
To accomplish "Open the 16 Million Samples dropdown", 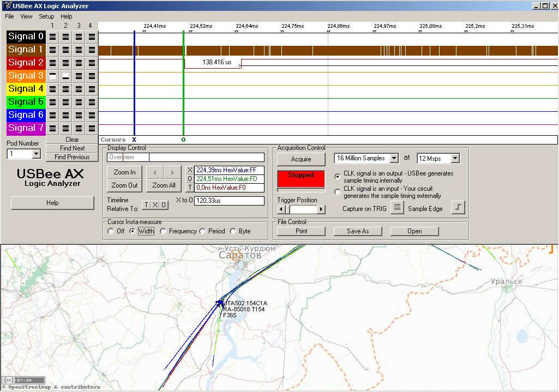I will [x=394, y=158].
